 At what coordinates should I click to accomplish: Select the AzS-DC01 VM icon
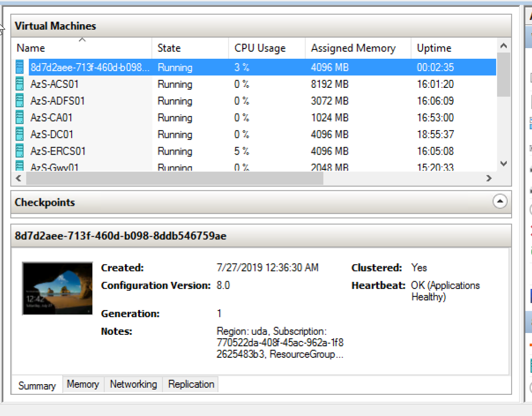pos(19,134)
